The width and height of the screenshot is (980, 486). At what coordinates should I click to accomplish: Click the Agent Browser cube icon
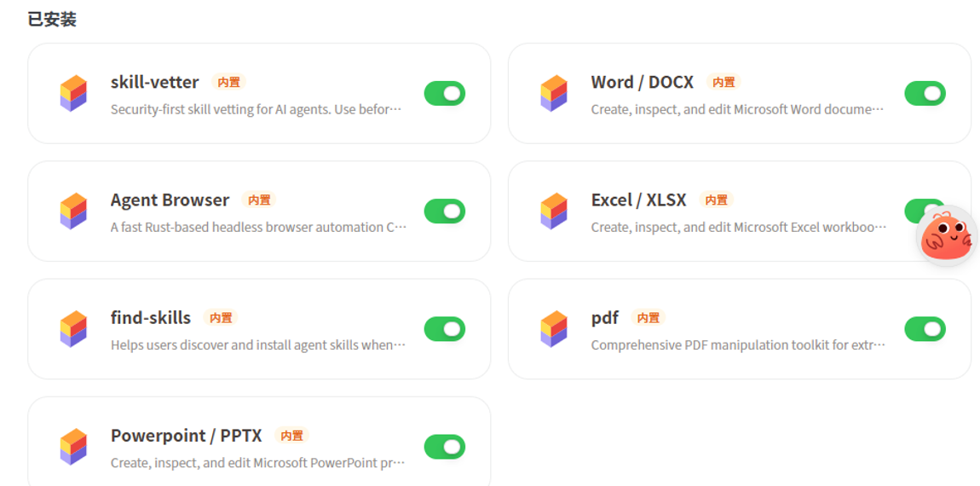(x=73, y=211)
